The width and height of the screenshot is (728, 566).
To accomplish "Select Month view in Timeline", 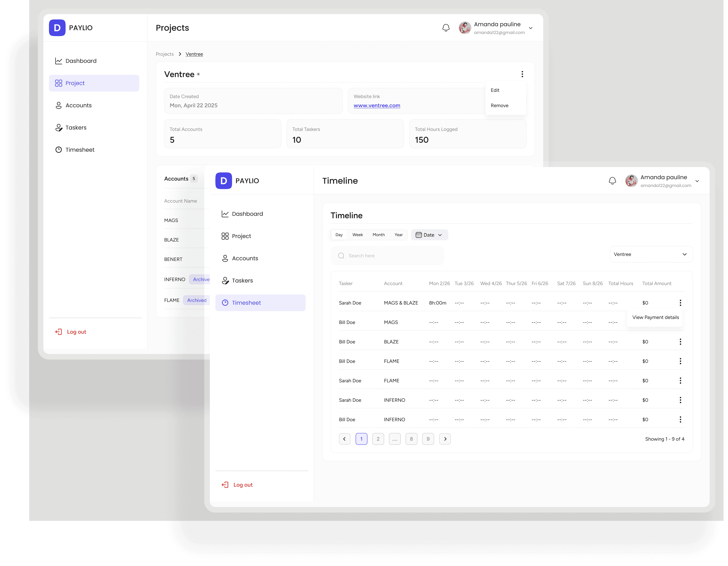I will 378,235.
